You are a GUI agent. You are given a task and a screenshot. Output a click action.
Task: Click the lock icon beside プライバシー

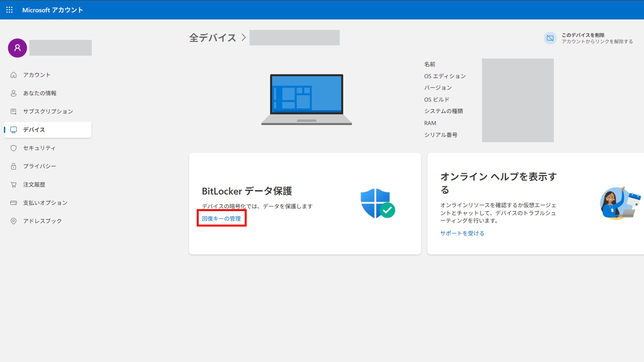(14, 166)
